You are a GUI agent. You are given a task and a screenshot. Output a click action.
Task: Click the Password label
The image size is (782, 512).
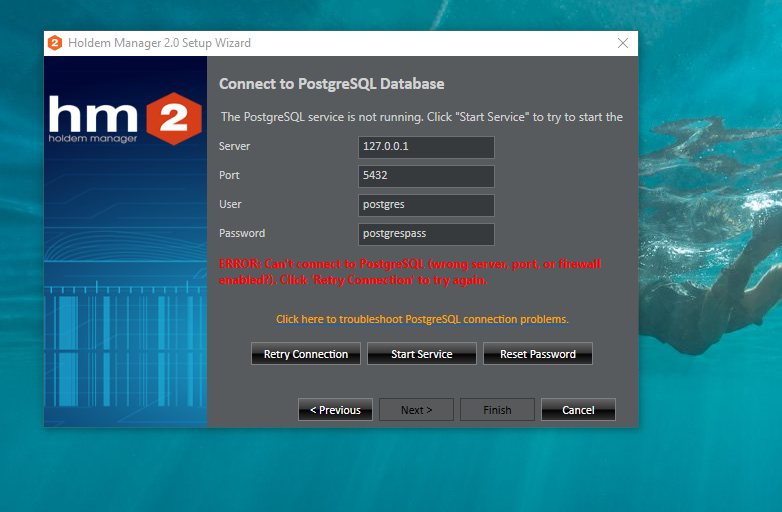(x=242, y=233)
